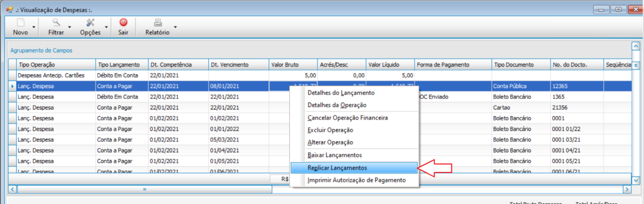
Task: Expand the Novo dropdown arrow
Action: 34,27
